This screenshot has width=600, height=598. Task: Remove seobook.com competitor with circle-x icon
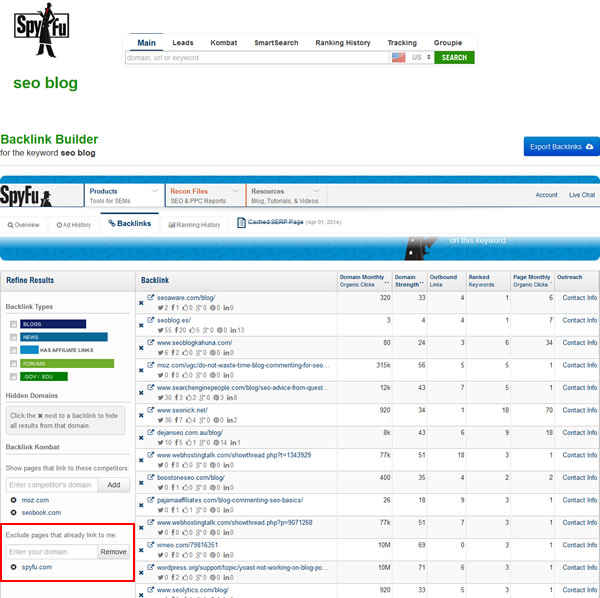pos(14,512)
